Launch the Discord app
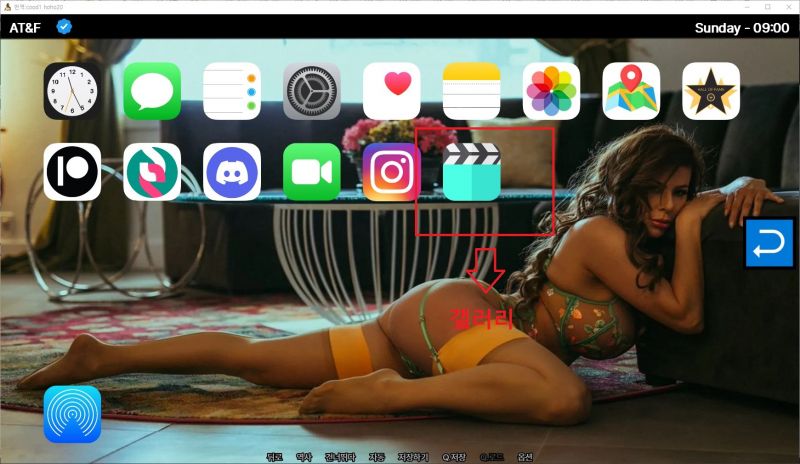Image resolution: width=800 pixels, height=464 pixels. 232,172
